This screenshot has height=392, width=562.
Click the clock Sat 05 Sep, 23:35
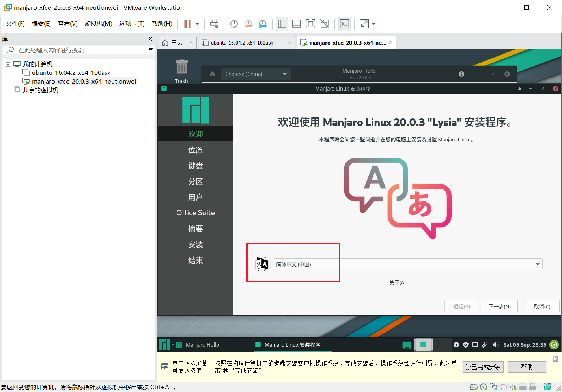(525, 345)
